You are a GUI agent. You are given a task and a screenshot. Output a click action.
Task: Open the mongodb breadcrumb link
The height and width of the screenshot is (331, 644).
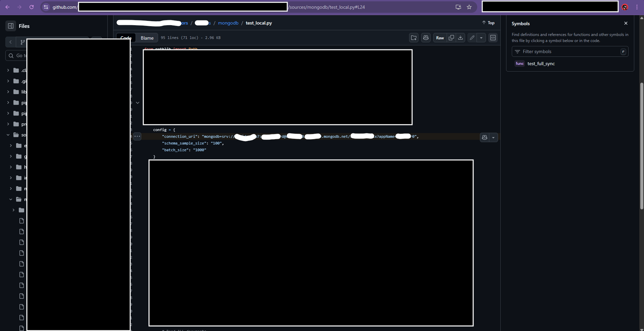[228, 23]
